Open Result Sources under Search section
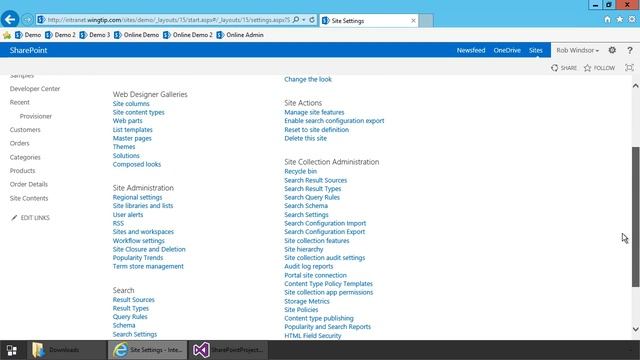The image size is (640, 360). pyautogui.click(x=133, y=300)
